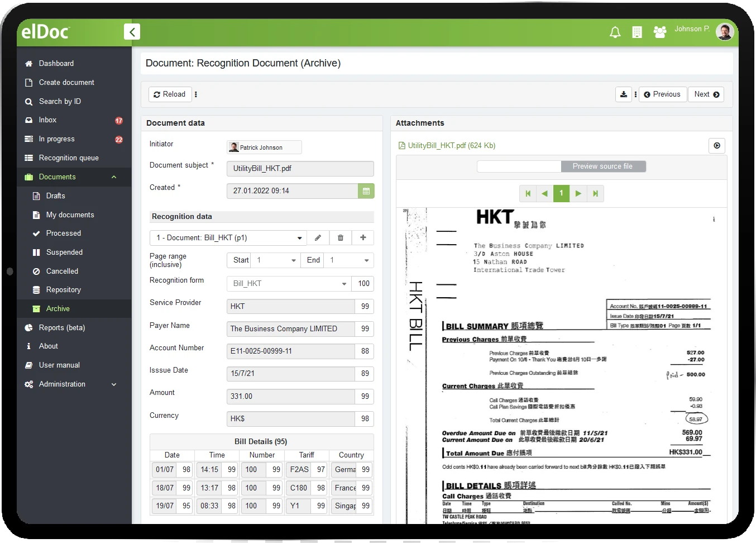Click the Reload button
This screenshot has width=756, height=543.
point(170,94)
